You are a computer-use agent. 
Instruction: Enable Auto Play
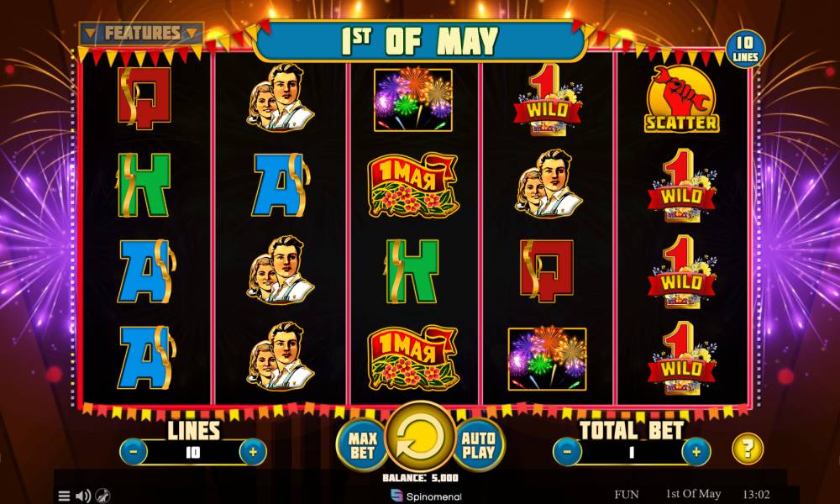pos(479,445)
